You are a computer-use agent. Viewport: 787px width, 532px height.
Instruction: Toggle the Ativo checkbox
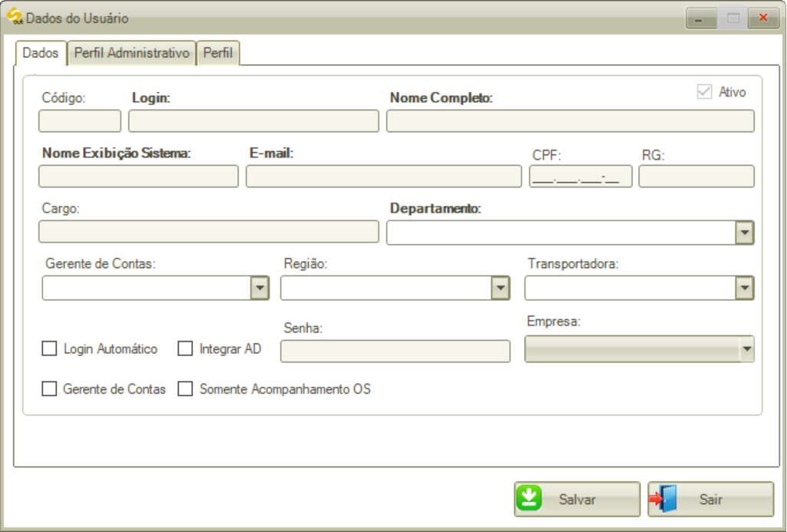click(705, 91)
